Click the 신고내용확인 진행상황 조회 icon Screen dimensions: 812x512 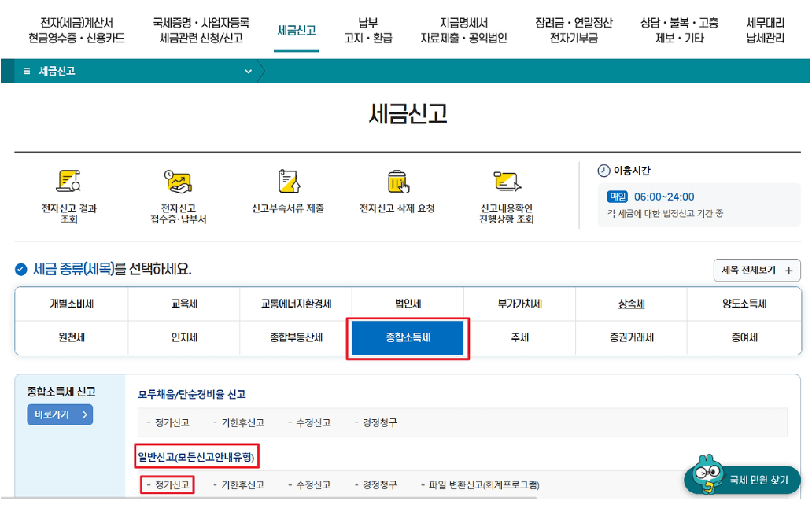(x=507, y=184)
